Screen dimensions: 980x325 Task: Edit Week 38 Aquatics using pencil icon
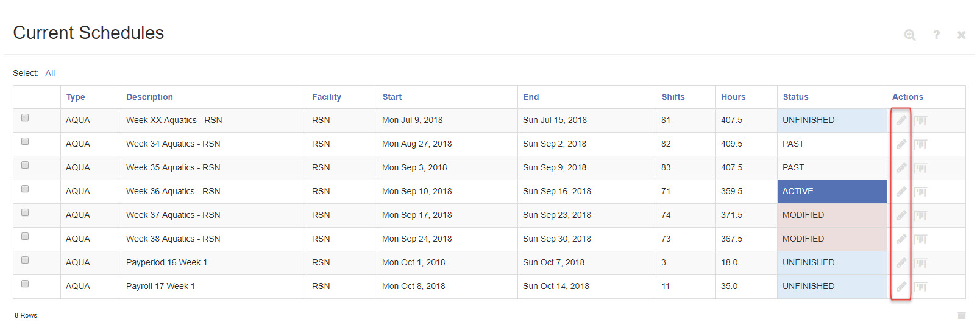901,239
